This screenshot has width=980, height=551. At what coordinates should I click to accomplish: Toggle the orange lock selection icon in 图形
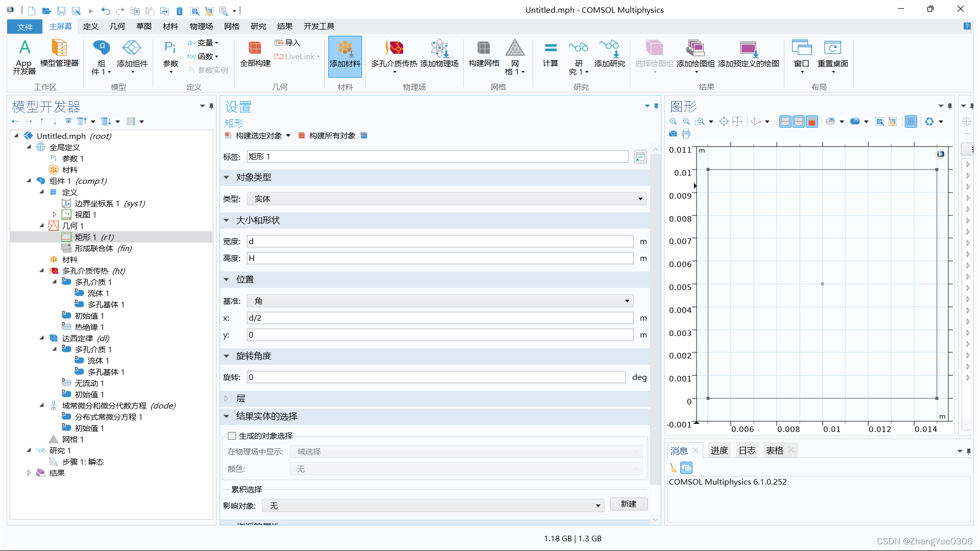click(812, 122)
